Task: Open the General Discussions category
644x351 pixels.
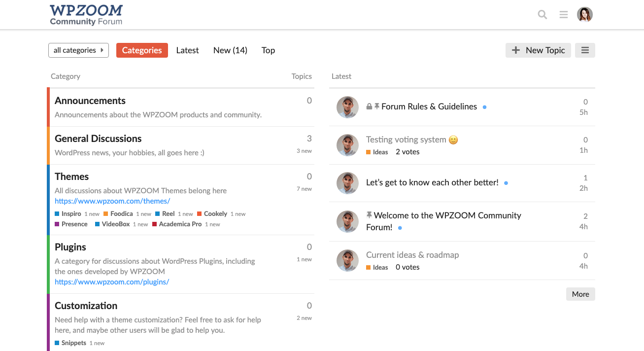Action: [x=98, y=139]
